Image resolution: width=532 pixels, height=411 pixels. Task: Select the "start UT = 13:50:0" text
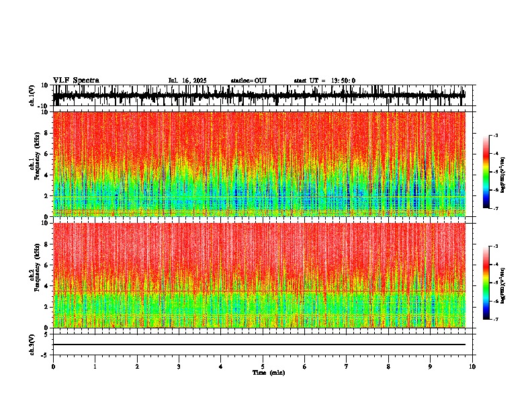pos(324,81)
